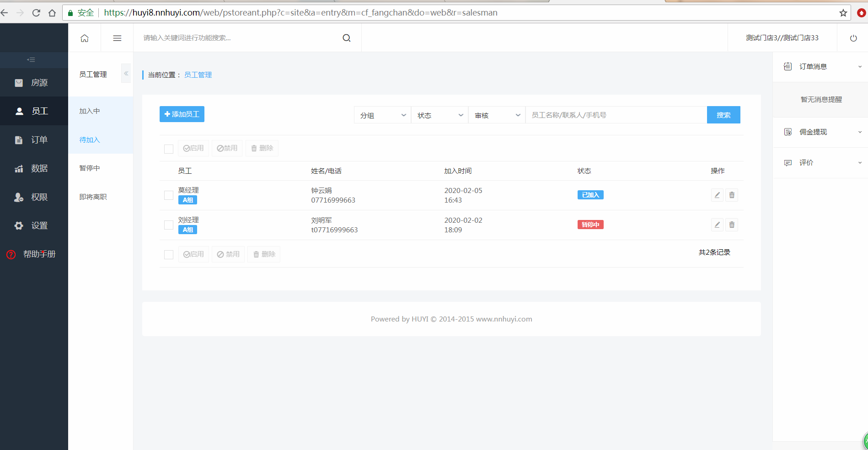Open 订单 in the sidebar
The image size is (868, 450).
(x=34, y=140)
